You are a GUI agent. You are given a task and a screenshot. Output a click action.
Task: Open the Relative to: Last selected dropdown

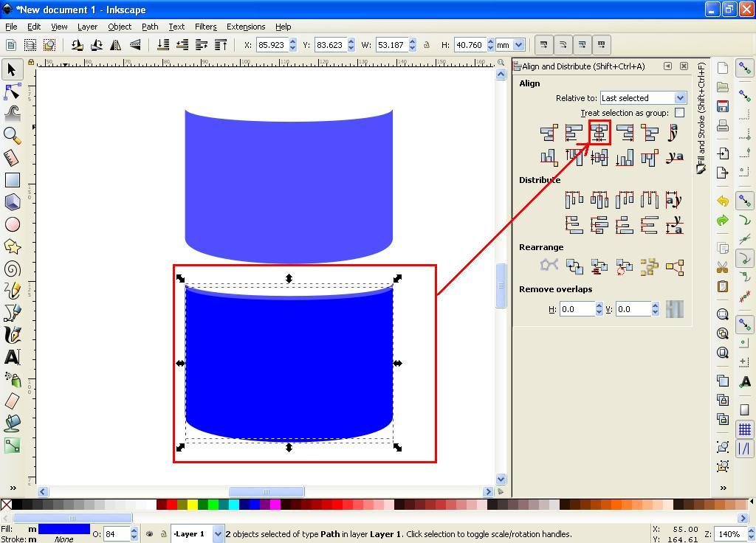click(641, 97)
